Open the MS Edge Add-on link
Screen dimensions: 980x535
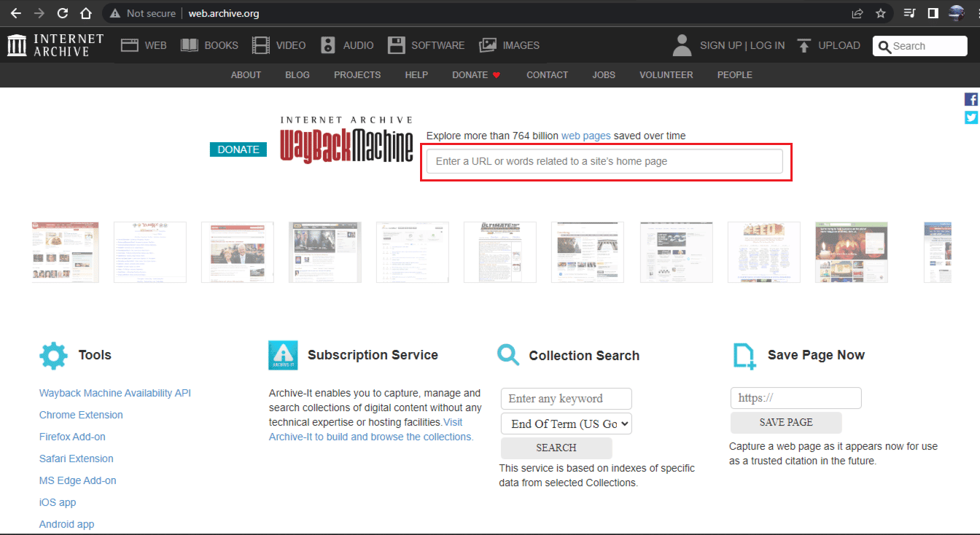[x=78, y=480]
